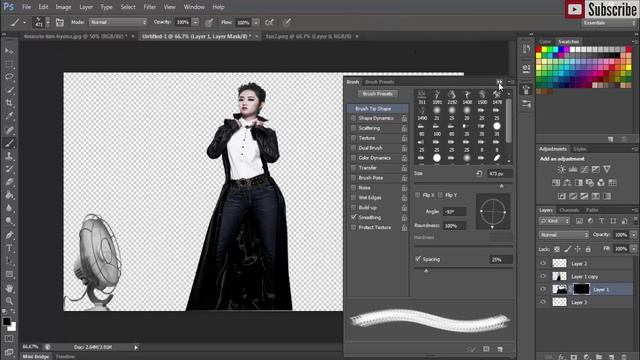
Task: Add Levels adjustment
Action: coord(573,169)
